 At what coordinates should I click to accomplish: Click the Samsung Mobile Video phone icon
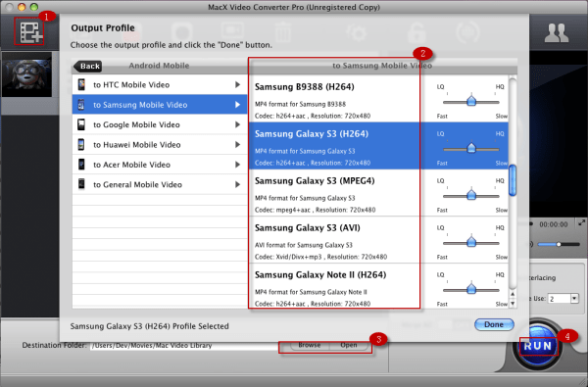(x=81, y=105)
